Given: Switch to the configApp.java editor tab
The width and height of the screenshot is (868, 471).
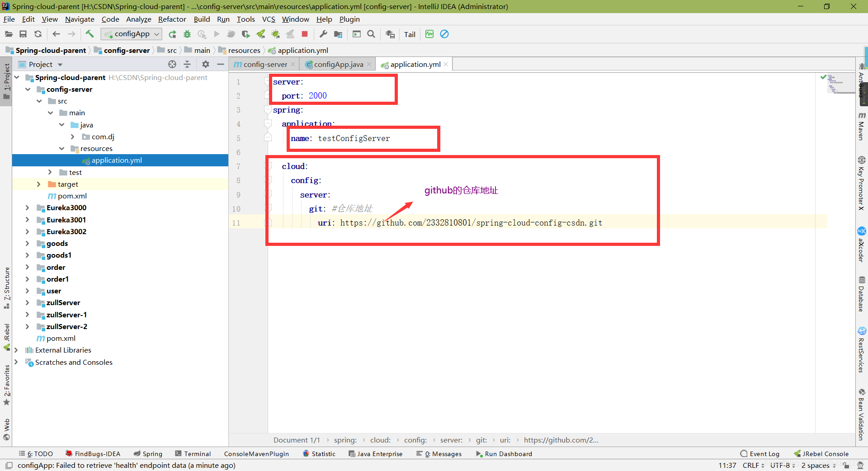Looking at the screenshot, I should (x=338, y=64).
